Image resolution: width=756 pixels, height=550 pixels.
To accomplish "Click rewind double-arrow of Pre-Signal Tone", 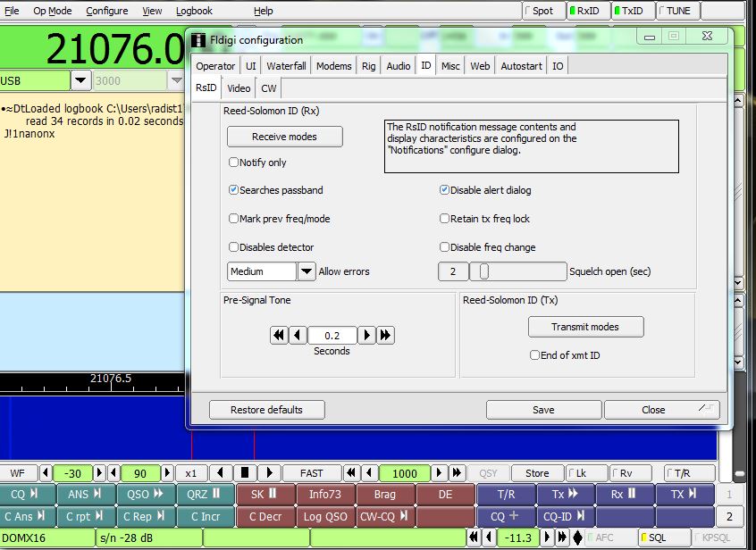I will (279, 336).
